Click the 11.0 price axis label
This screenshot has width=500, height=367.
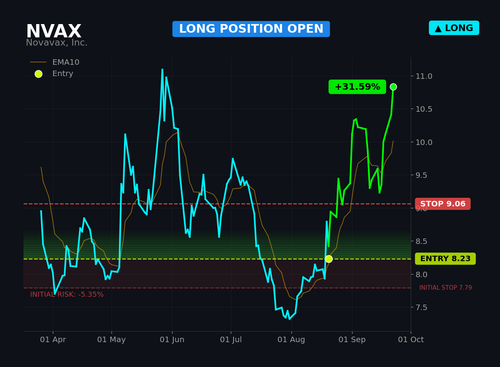[424, 76]
